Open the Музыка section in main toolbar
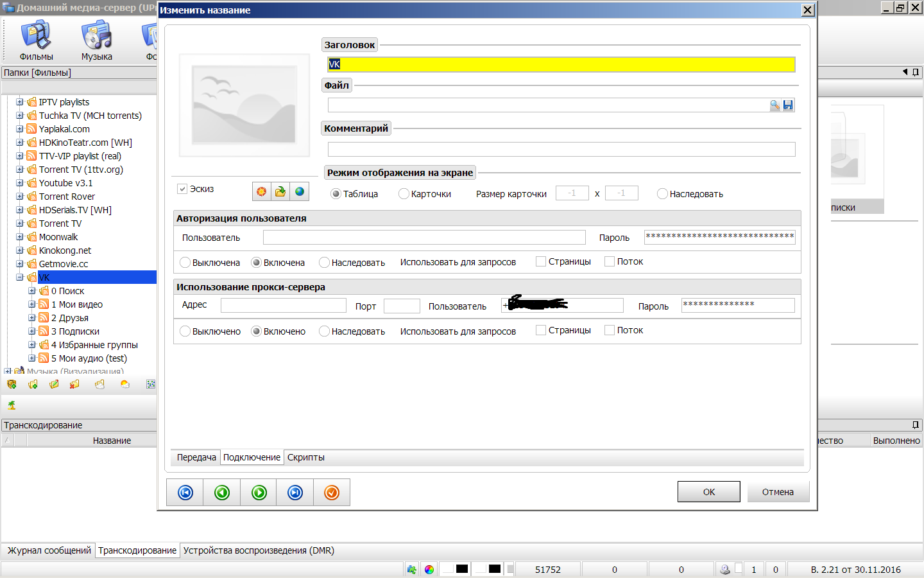The height and width of the screenshot is (578, 924). click(x=97, y=41)
